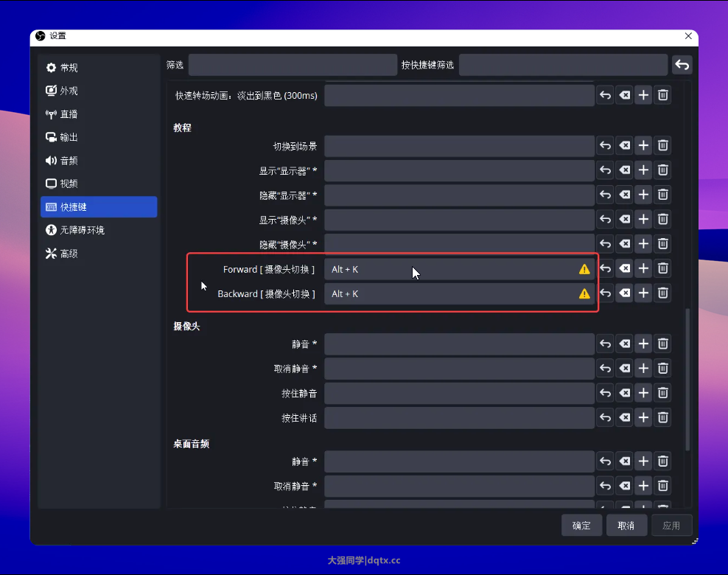This screenshot has height=575, width=728.
Task: Click warning icon on Backward hotkey field
Action: 584,293
